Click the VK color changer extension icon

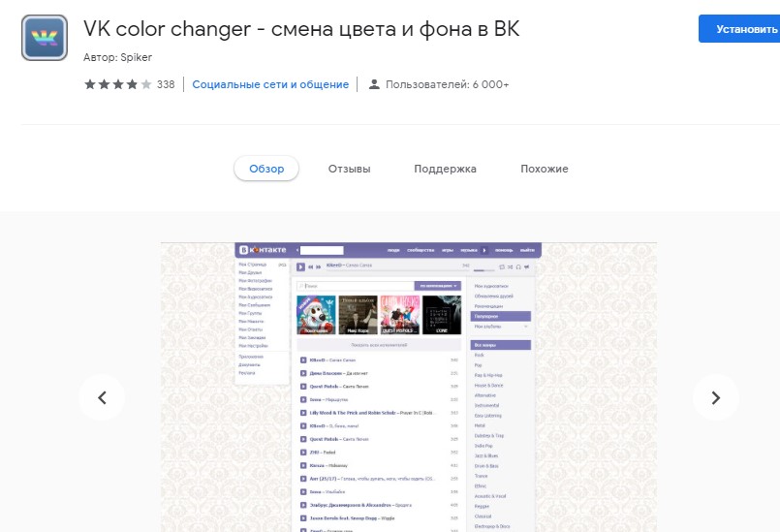(45, 38)
